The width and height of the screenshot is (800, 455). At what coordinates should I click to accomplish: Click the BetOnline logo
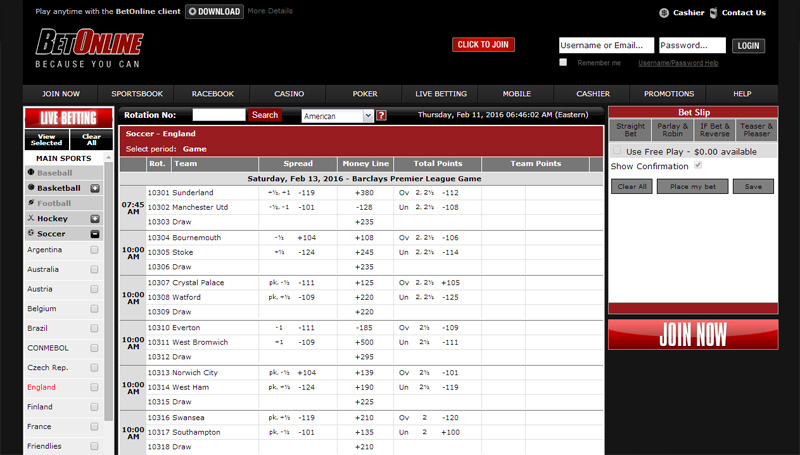click(x=89, y=48)
